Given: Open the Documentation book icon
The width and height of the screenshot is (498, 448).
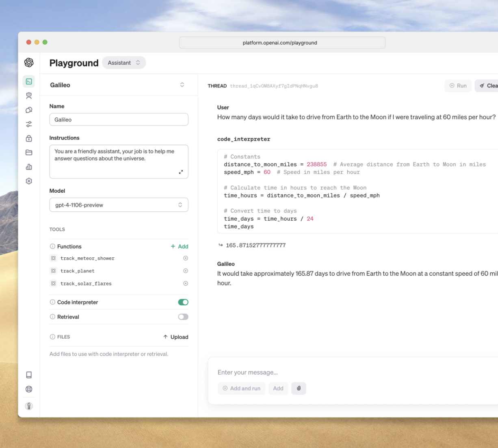Looking at the screenshot, I should tap(29, 375).
